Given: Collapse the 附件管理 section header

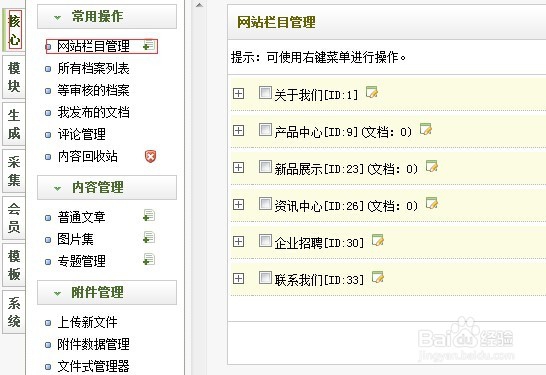Looking at the screenshot, I should click(107, 292).
